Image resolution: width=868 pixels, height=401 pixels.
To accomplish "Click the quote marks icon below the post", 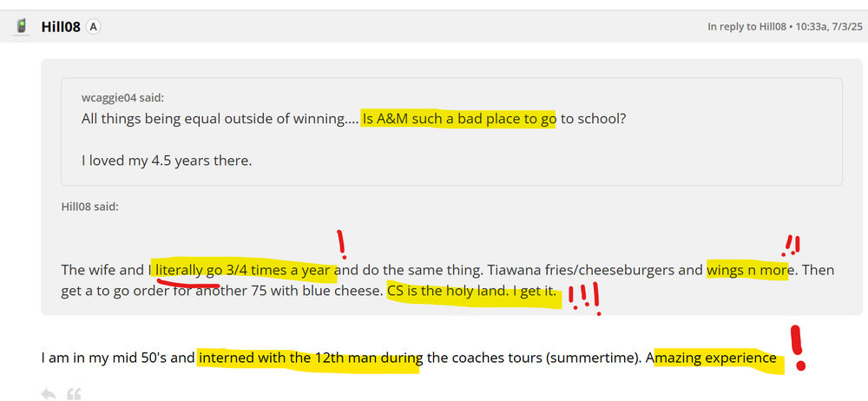I will pos(74,395).
